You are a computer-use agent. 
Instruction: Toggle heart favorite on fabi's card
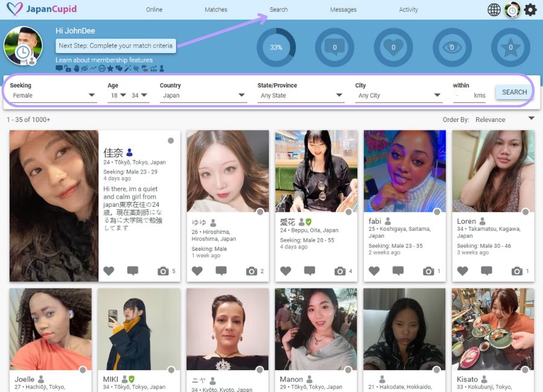(374, 271)
